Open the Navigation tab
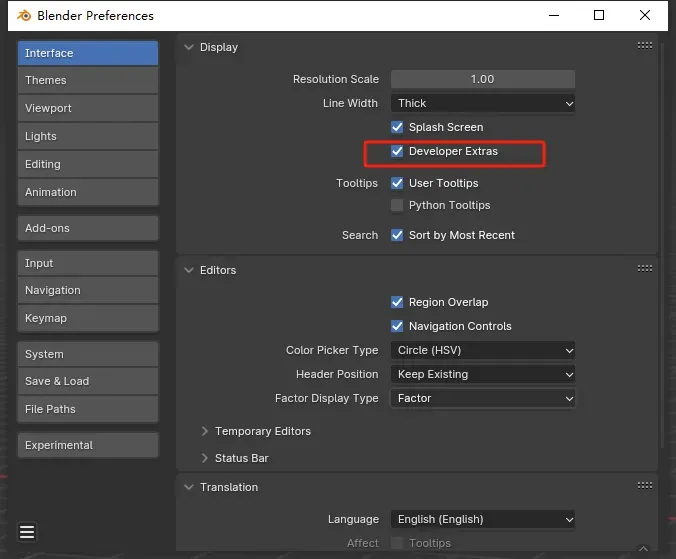The height and width of the screenshot is (559, 676). pos(88,290)
